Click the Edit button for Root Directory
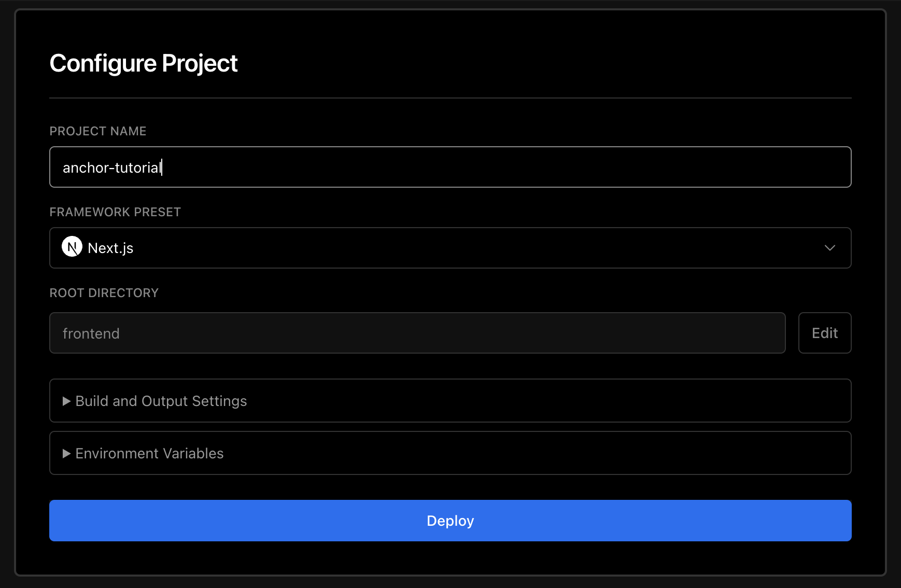This screenshot has height=588, width=901. point(824,333)
